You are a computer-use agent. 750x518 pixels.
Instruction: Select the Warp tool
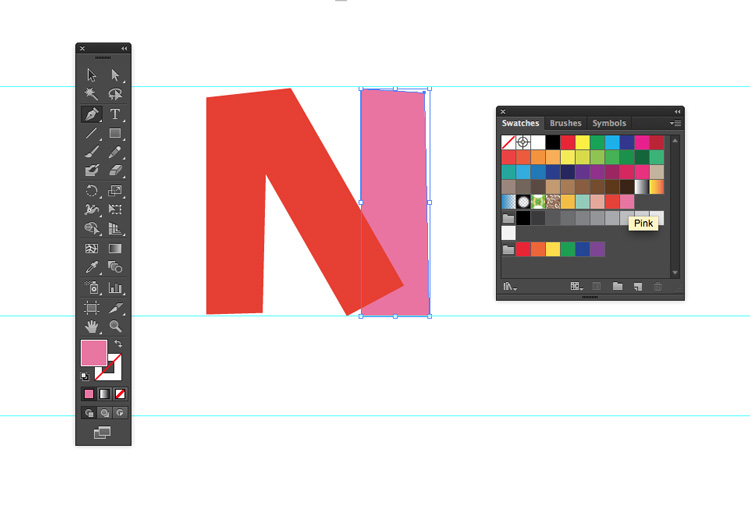91,209
